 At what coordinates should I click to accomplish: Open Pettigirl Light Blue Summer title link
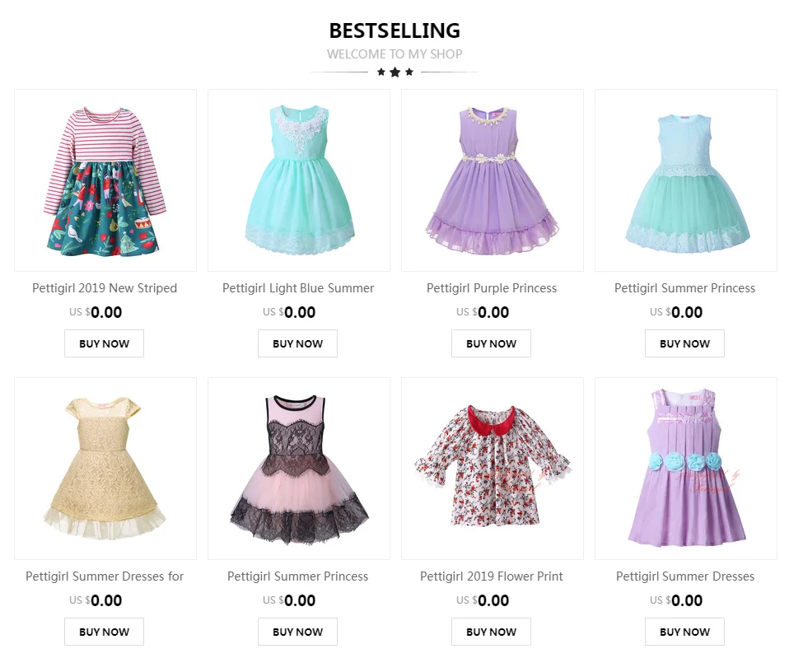tap(298, 288)
